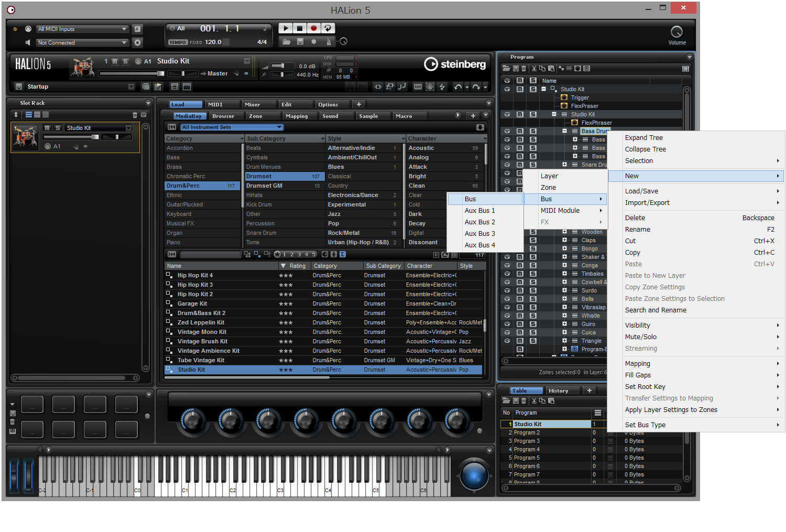
Task: Expand the Claps layer tree node
Action: point(564,240)
